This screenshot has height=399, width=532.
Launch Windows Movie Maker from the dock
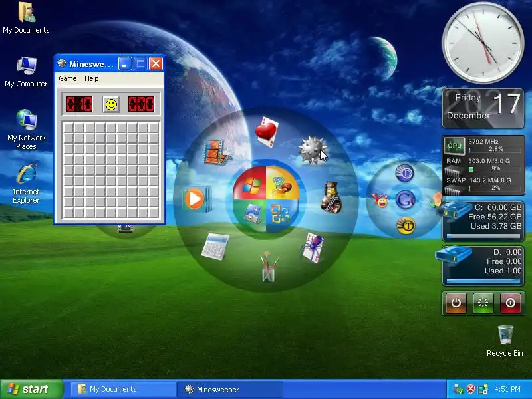[x=217, y=152]
